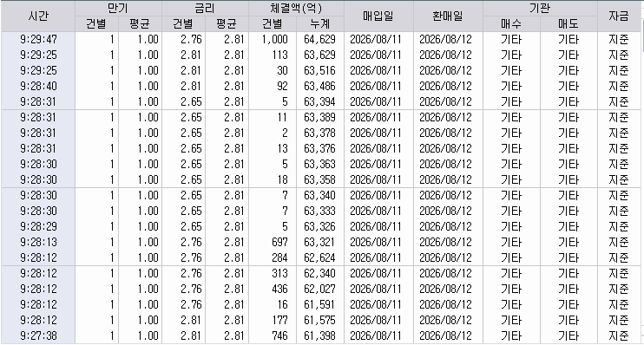Click the 환매일 column header
This screenshot has height=345, width=644.
point(448,16)
